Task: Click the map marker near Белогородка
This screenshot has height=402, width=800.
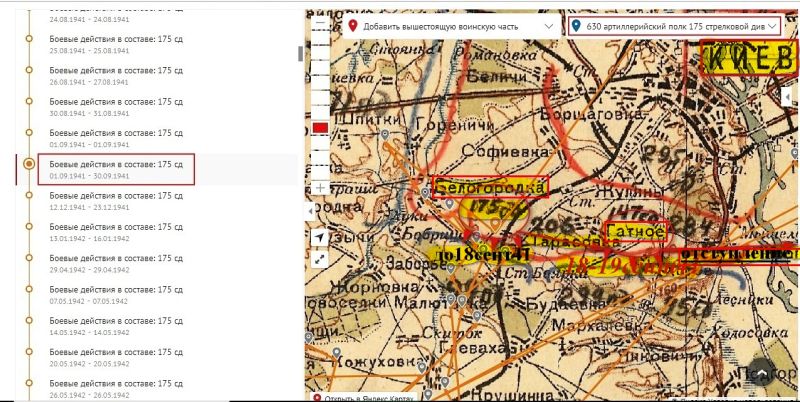Action: 450,204
